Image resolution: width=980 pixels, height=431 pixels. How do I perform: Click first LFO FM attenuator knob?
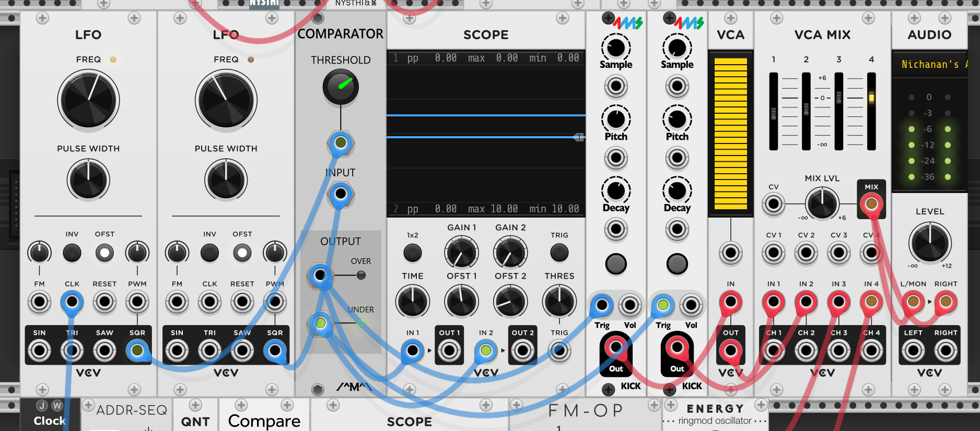[x=39, y=253]
